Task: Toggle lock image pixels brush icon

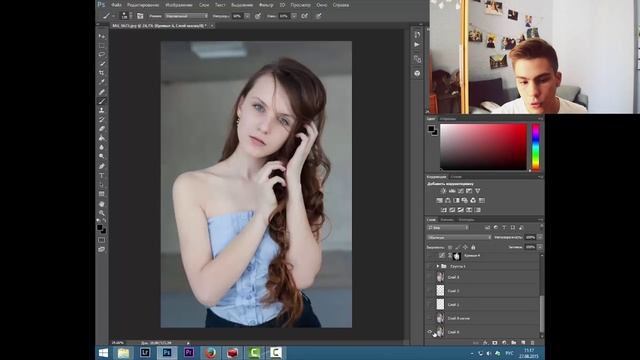Action: (x=458, y=247)
